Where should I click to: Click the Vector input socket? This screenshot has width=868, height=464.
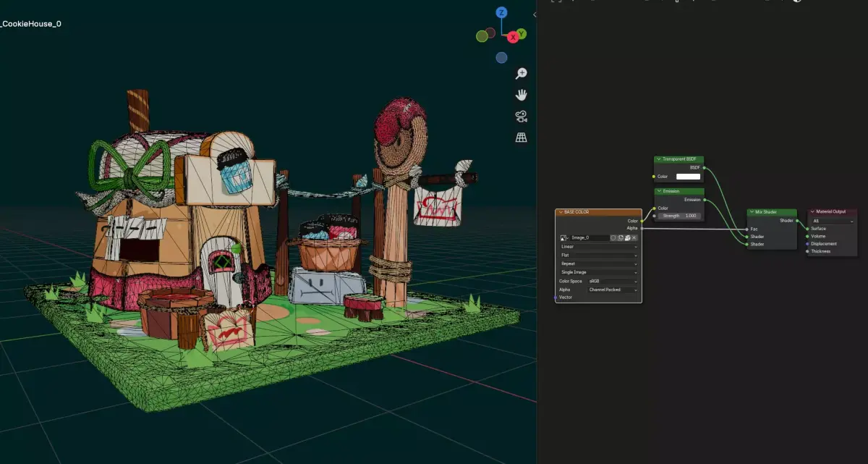[556, 298]
